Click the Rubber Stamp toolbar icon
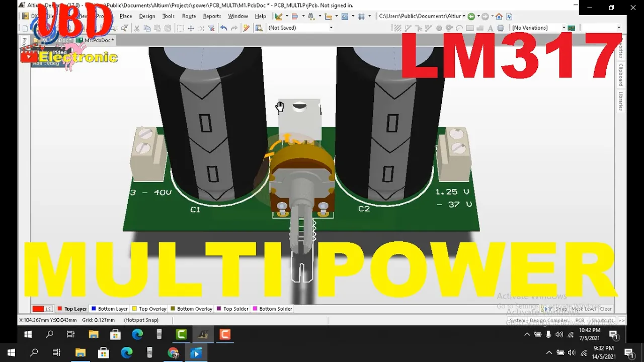Viewport: 644px width, 362px height. pos(168,28)
